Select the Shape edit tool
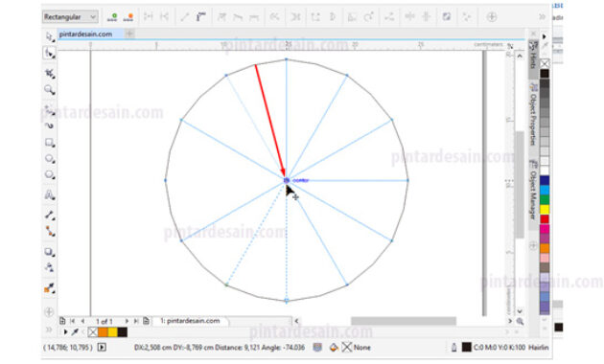 (x=49, y=53)
